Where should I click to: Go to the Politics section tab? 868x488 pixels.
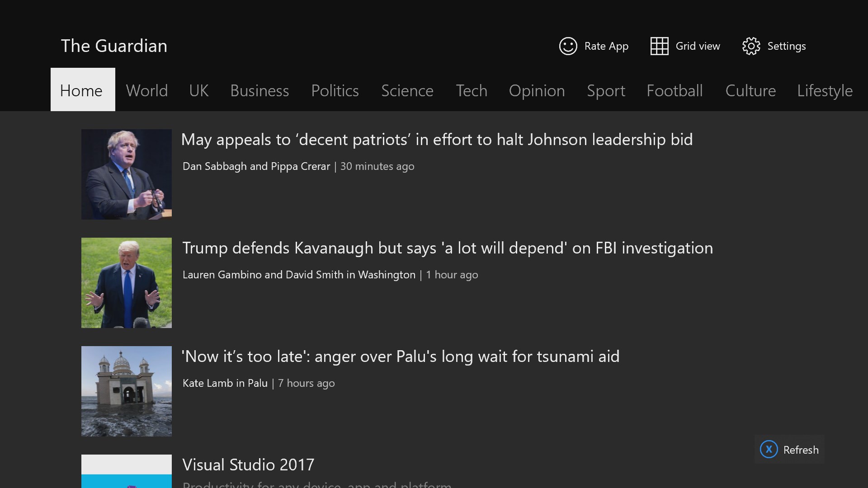(335, 90)
